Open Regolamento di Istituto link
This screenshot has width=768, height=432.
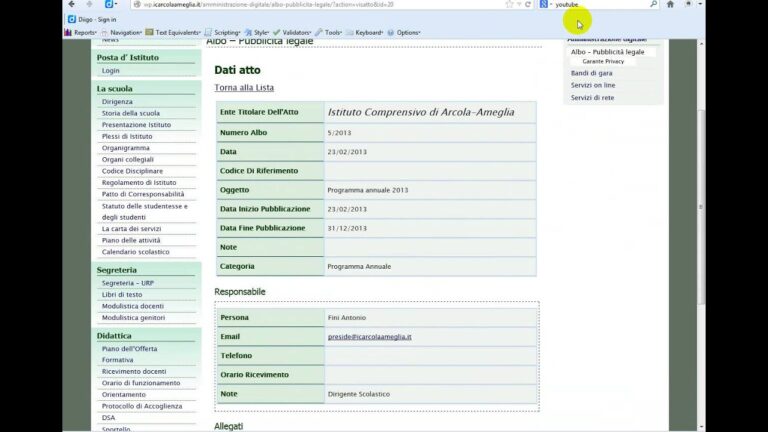pyautogui.click(x=139, y=183)
